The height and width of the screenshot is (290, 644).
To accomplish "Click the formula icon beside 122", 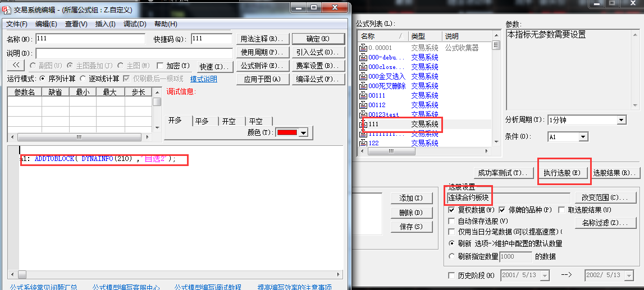I will (363, 143).
